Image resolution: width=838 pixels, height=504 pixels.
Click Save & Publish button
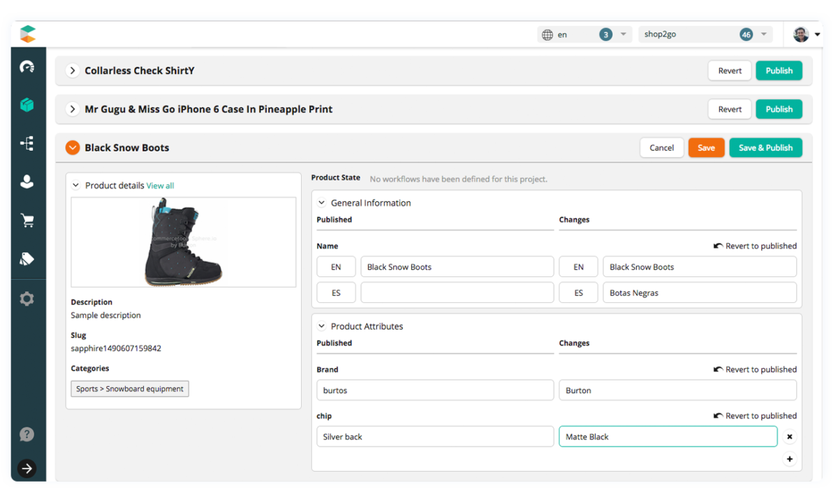pyautogui.click(x=765, y=147)
